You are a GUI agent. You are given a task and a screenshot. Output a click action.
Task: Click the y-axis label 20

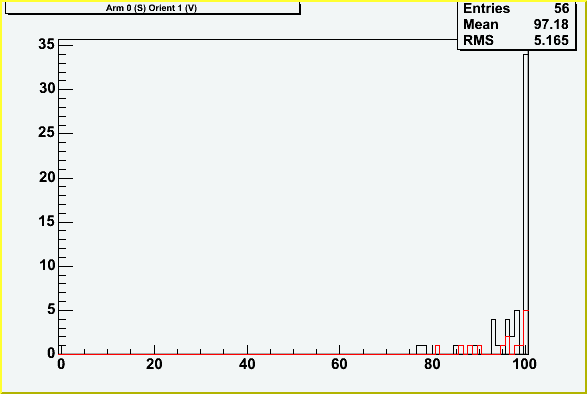46,177
